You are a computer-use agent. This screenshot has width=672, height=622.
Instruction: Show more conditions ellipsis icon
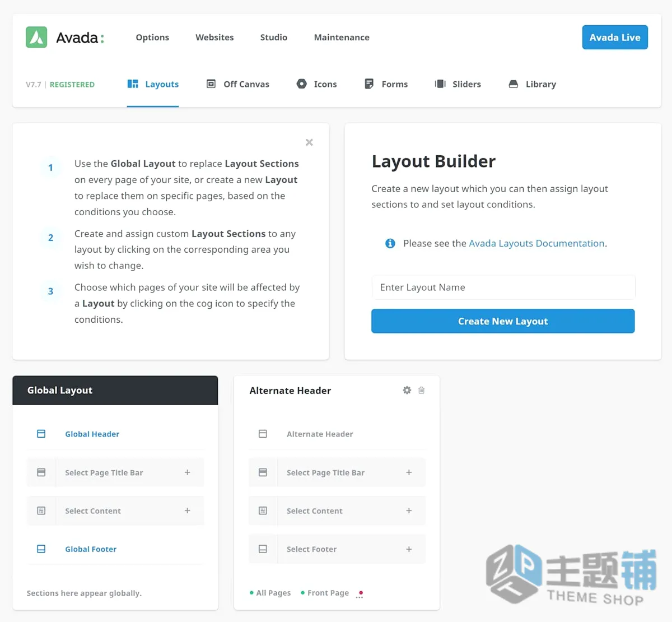coord(360,595)
